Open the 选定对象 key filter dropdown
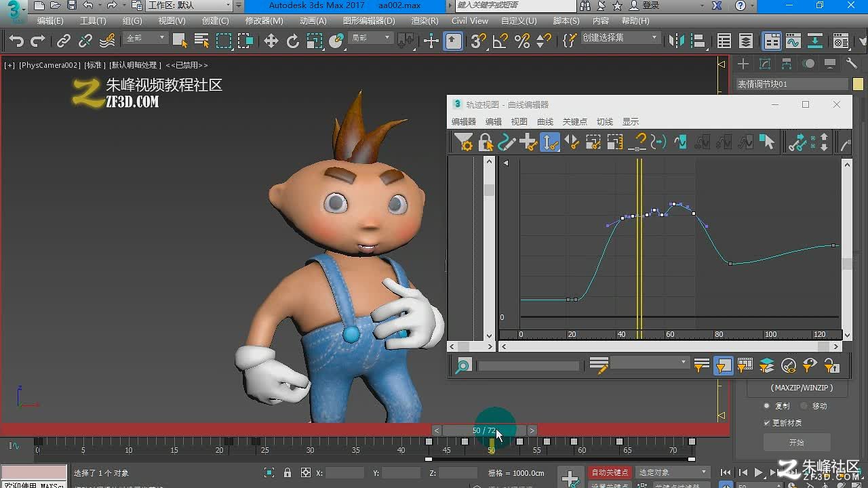868x488 pixels. (673, 472)
